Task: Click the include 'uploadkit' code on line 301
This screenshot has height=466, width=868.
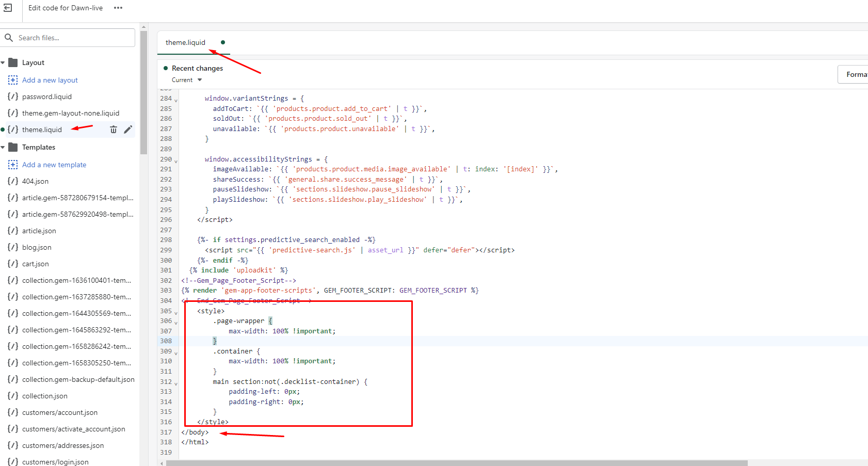Action: click(238, 270)
